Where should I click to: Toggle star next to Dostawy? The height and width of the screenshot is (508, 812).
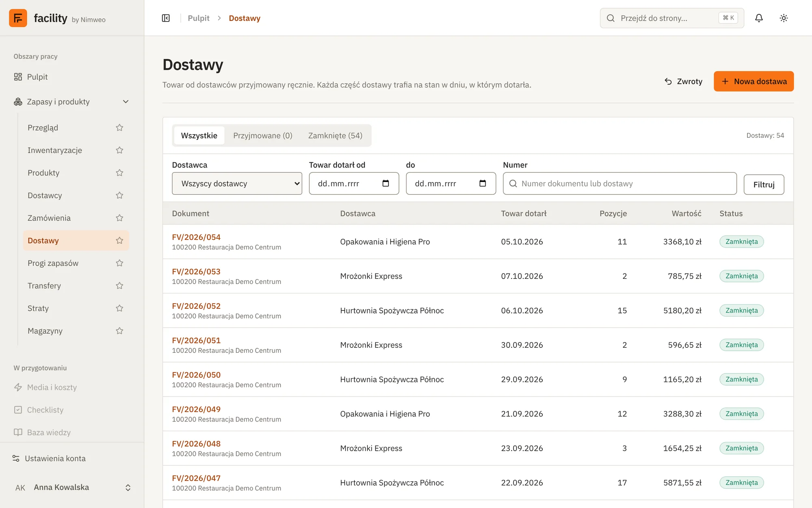click(119, 241)
